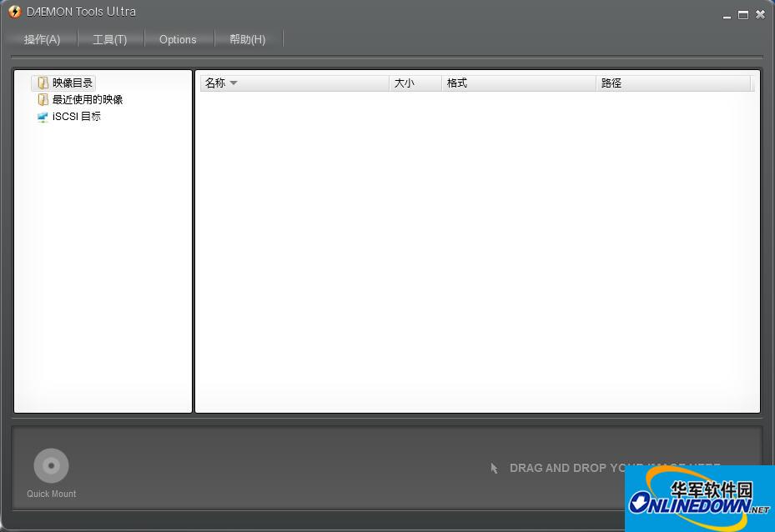775x532 pixels.
Task: Click the Quick Mount label
Action: [x=52, y=494]
